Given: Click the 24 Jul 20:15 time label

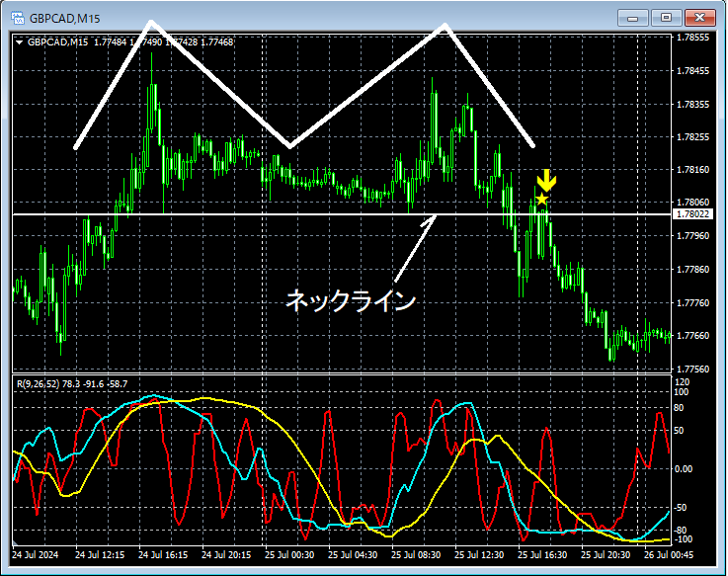Looking at the screenshot, I should coord(226,555).
